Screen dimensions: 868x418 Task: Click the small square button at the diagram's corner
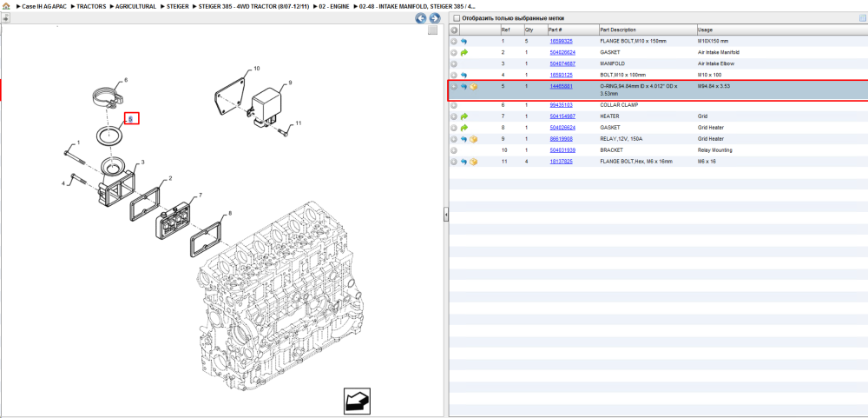click(433, 30)
